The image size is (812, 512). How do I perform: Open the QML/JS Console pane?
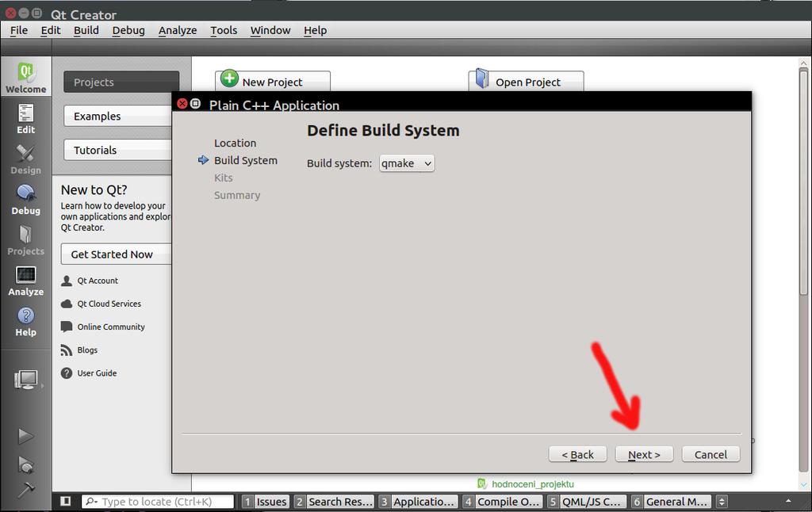[586, 501]
